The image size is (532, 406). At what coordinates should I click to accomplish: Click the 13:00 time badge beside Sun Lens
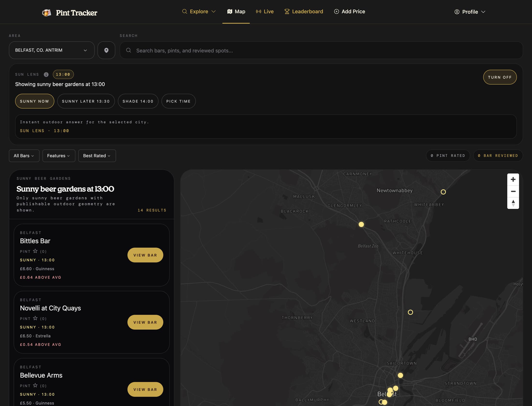(x=63, y=74)
